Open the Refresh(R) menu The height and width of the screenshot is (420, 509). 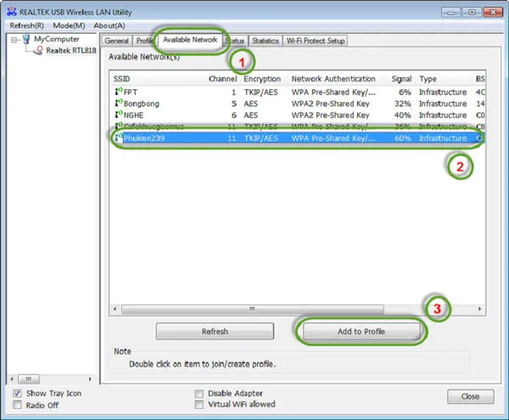(26, 25)
